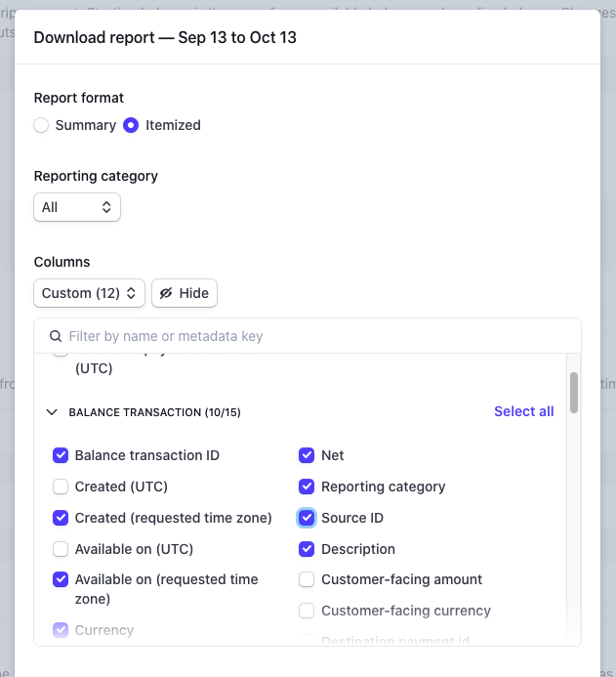This screenshot has height=677, width=616.
Task: Uncheck the Net column checkbox
Action: pyautogui.click(x=307, y=455)
